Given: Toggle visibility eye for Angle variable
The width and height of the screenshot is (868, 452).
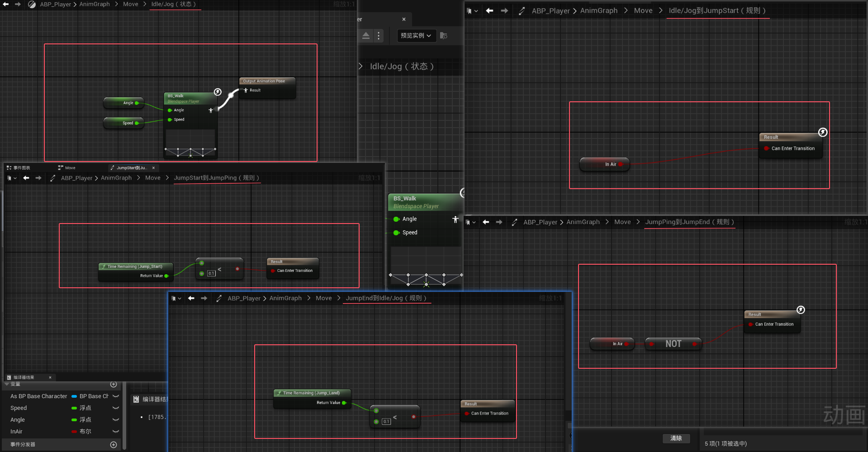Looking at the screenshot, I should click(x=116, y=420).
